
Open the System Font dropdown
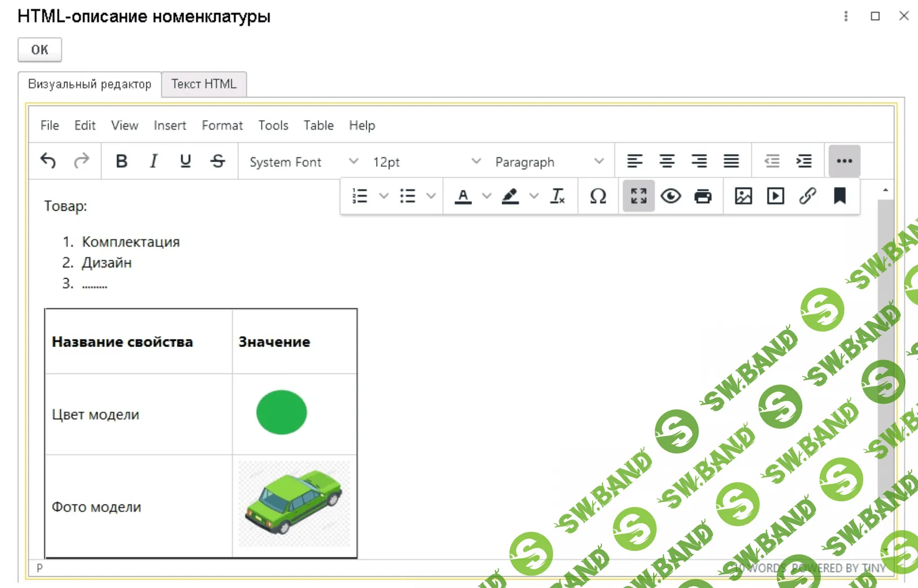tap(303, 162)
